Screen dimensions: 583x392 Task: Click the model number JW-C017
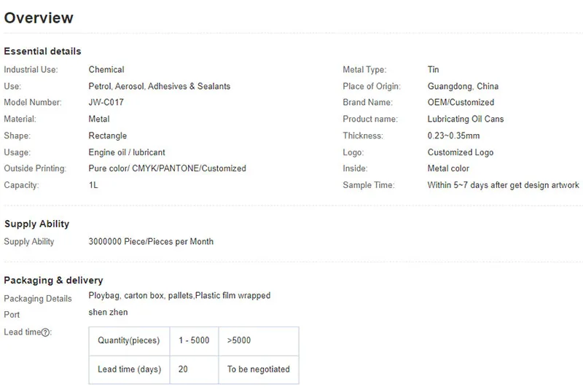click(106, 103)
